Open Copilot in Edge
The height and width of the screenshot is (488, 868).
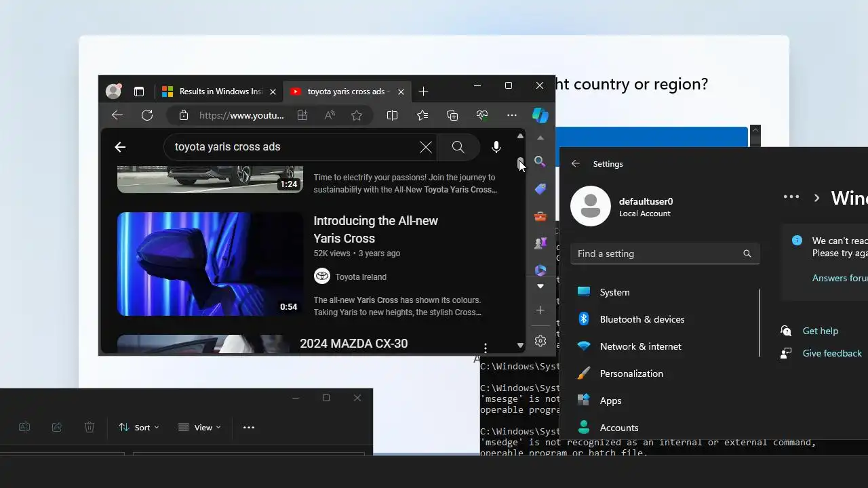[x=540, y=115]
